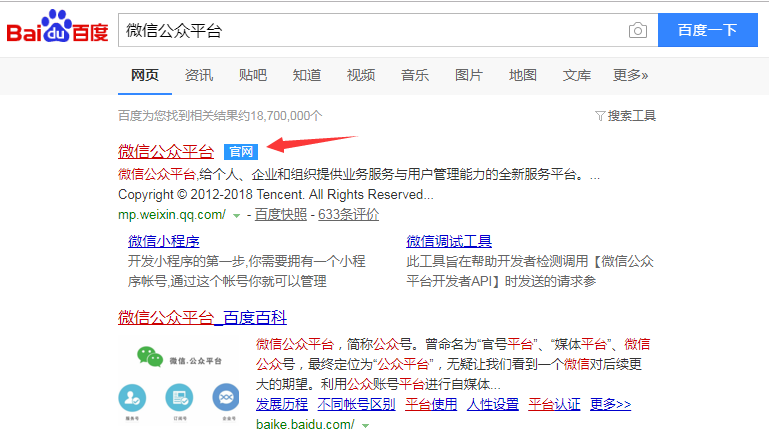Open the 发展历程 link
Screen dimensions: 769x446
282,404
